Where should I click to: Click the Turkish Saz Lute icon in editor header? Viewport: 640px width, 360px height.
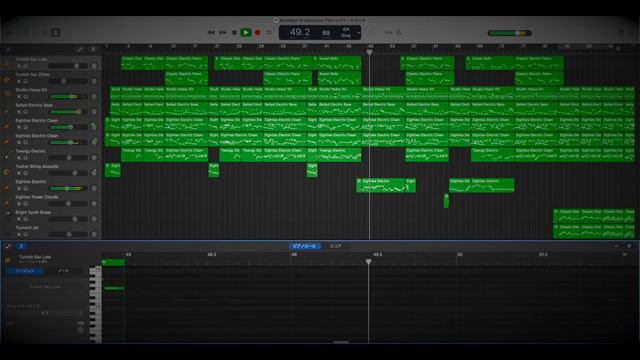point(8,259)
